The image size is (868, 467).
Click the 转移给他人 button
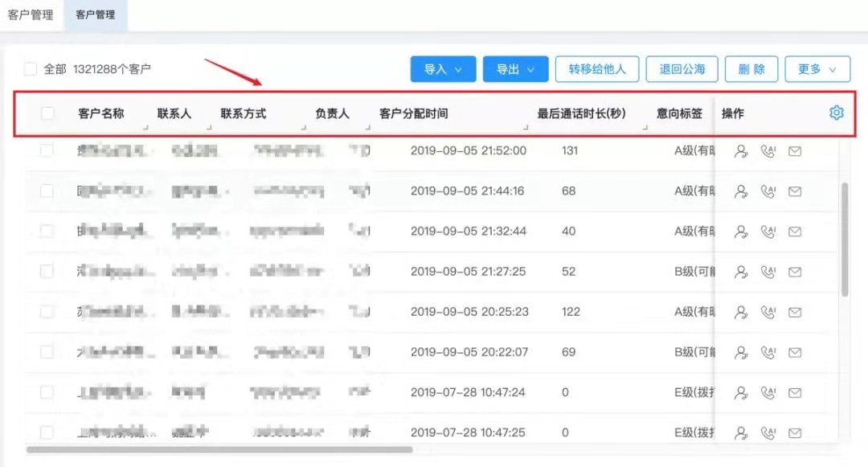(596, 69)
